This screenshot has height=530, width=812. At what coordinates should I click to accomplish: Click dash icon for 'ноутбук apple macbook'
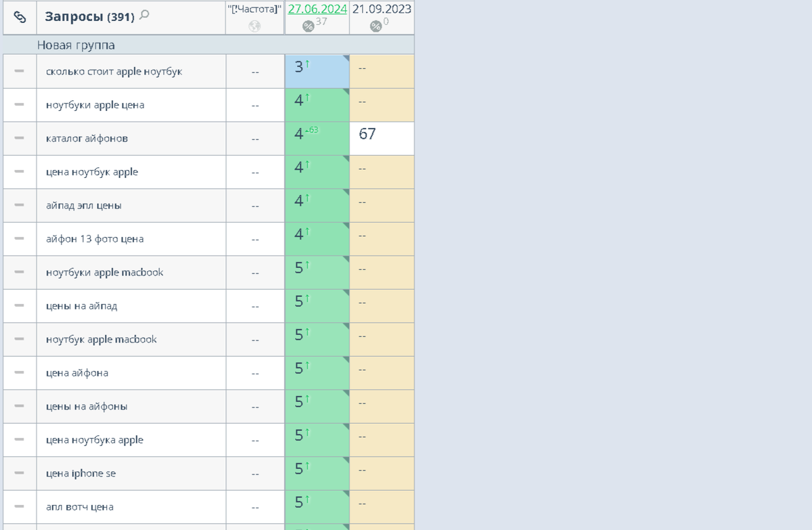20,339
